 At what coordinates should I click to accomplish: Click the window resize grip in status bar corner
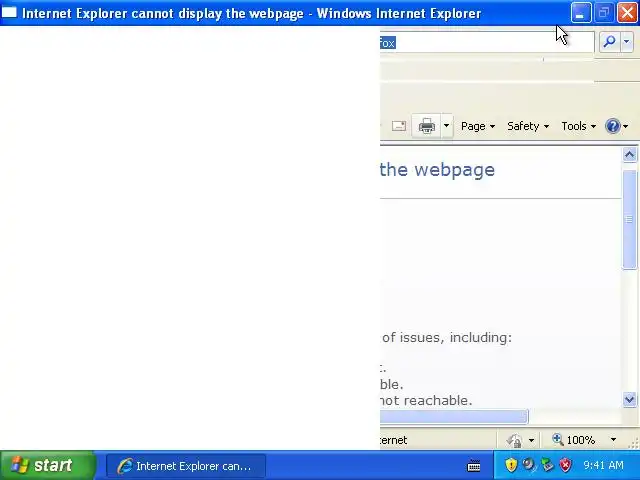click(x=634, y=443)
